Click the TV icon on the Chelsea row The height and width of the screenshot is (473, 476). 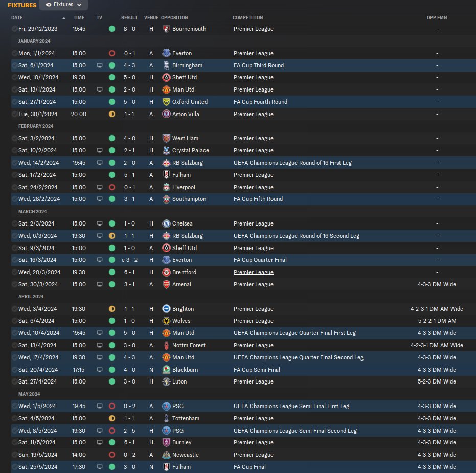(100, 223)
